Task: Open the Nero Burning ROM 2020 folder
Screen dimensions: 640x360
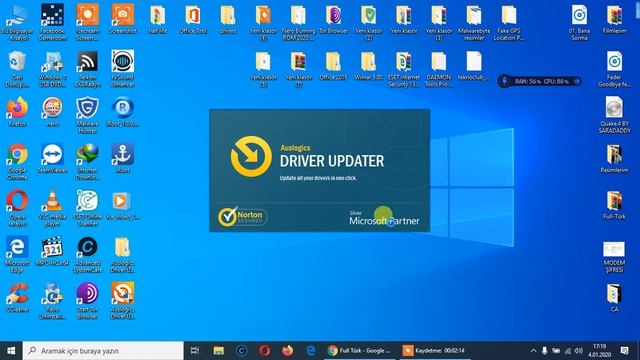Action: click(298, 22)
